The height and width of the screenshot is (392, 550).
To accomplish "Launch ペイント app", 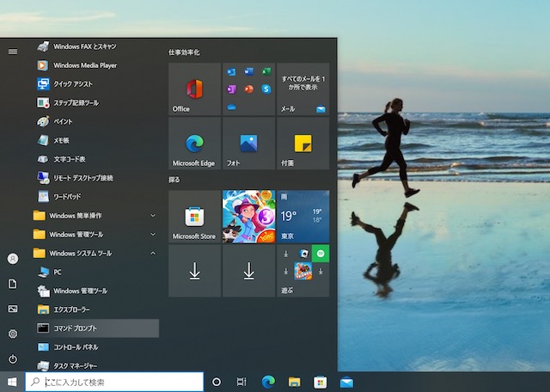I will tap(95, 121).
